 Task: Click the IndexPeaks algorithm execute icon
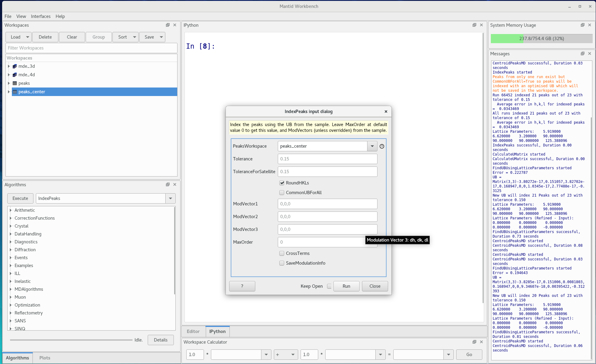19,198
